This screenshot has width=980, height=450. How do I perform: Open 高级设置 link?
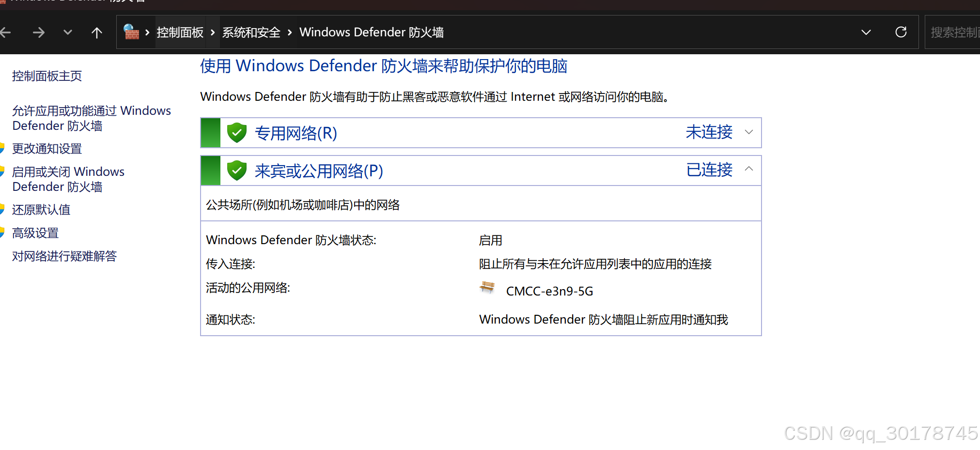pos(35,233)
